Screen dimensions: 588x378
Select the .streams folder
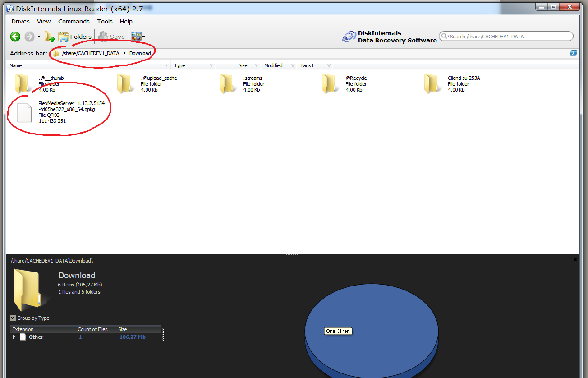tap(228, 84)
